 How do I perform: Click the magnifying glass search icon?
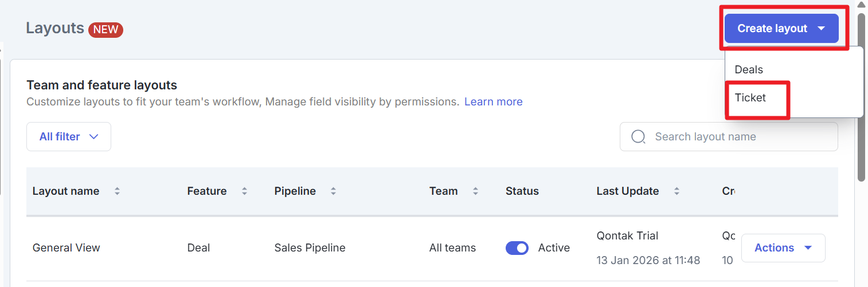coord(638,137)
